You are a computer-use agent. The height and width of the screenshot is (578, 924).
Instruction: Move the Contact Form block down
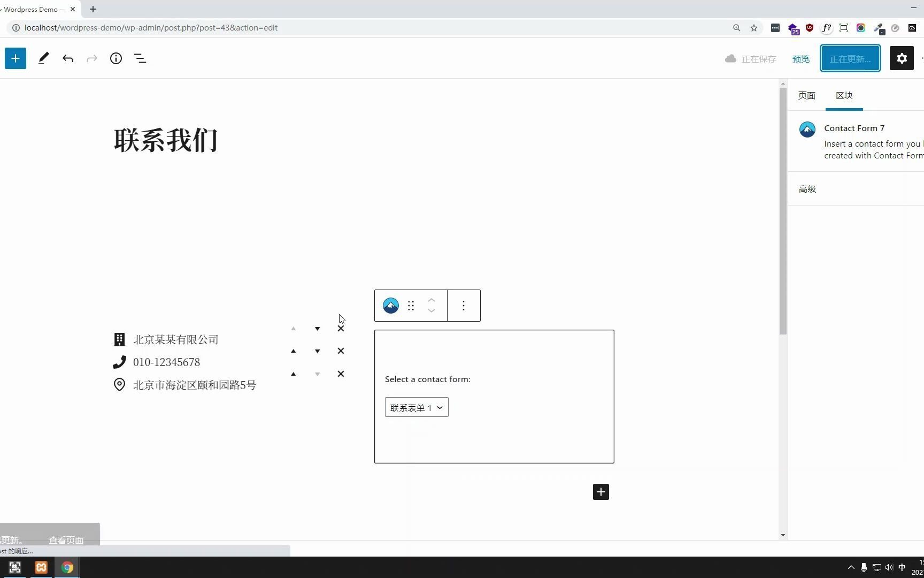point(432,311)
